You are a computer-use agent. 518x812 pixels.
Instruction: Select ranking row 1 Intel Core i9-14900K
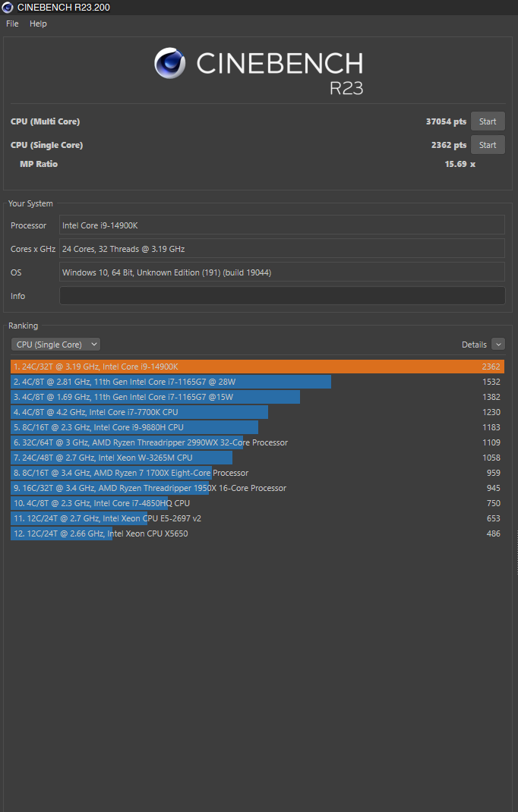[x=257, y=367]
